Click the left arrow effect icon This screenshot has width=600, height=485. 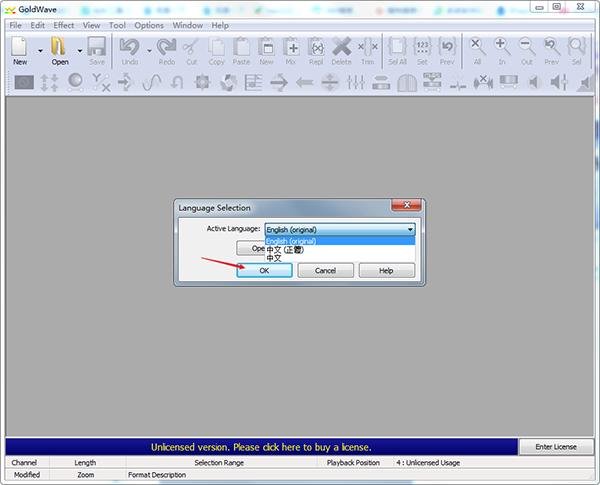(x=305, y=82)
